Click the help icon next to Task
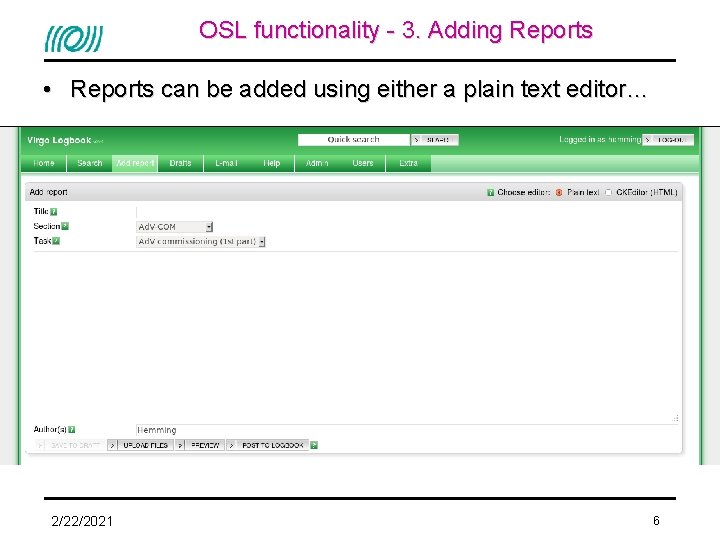 56,241
